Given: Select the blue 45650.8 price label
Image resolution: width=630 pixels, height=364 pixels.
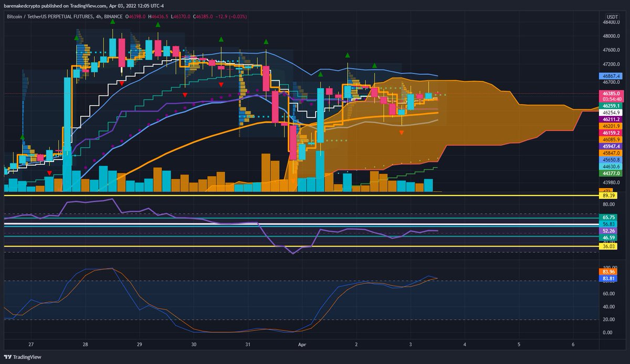Looking at the screenshot, I should [x=610, y=159].
